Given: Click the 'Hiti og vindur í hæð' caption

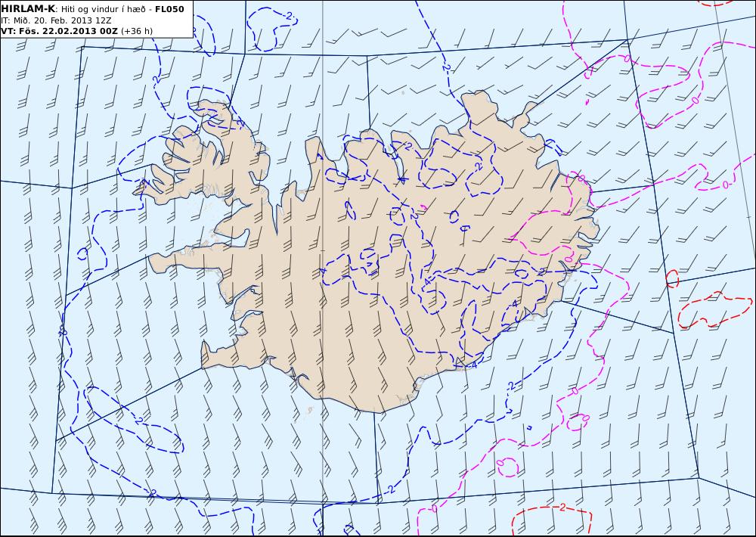Looking at the screenshot, I should coord(103,9).
